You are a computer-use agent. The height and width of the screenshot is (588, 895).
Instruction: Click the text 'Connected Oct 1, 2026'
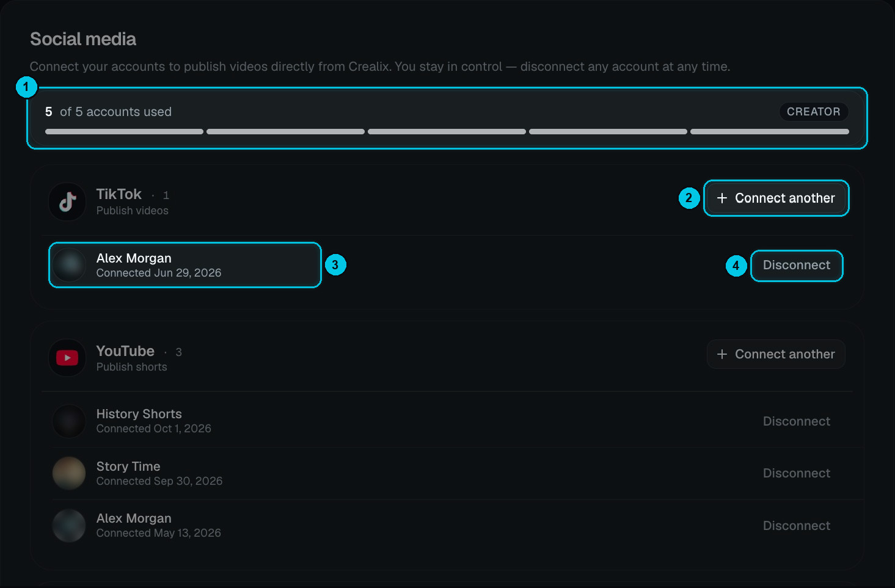(x=154, y=429)
